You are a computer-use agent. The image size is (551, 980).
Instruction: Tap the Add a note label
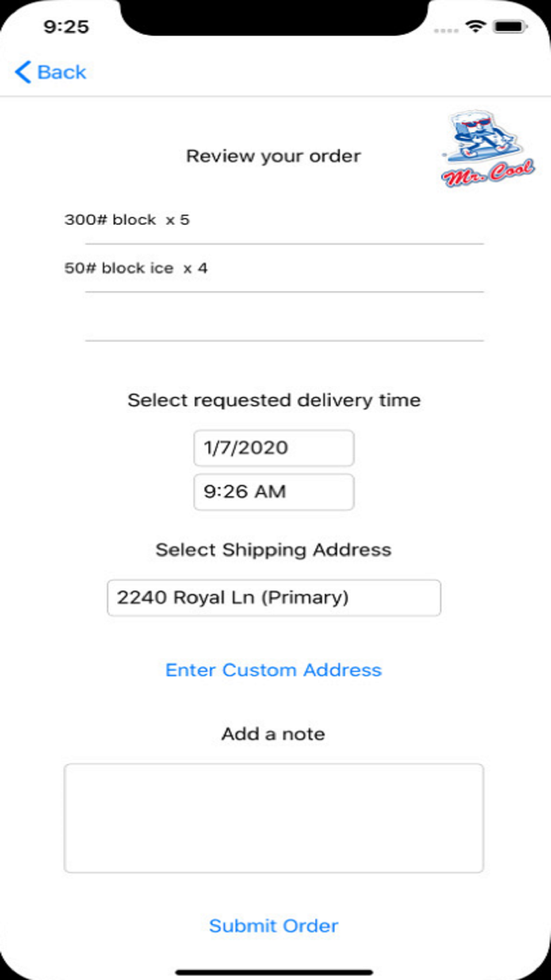click(x=273, y=734)
